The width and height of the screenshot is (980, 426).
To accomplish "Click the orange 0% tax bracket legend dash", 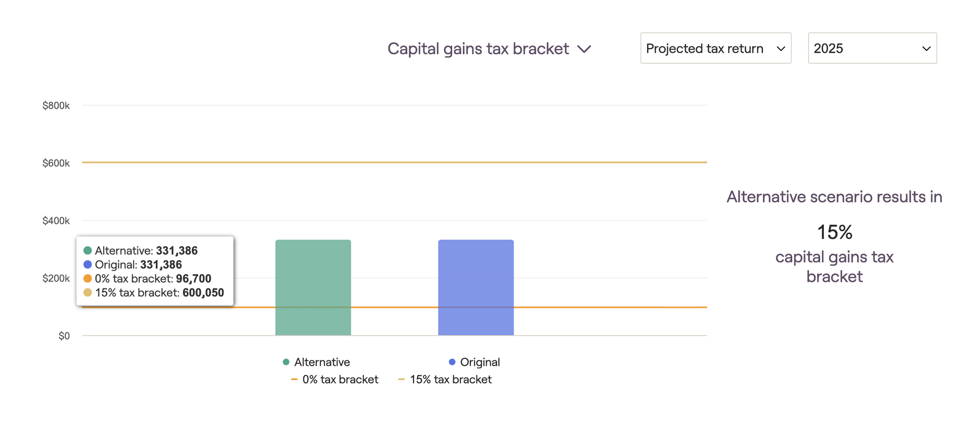I will [294, 380].
